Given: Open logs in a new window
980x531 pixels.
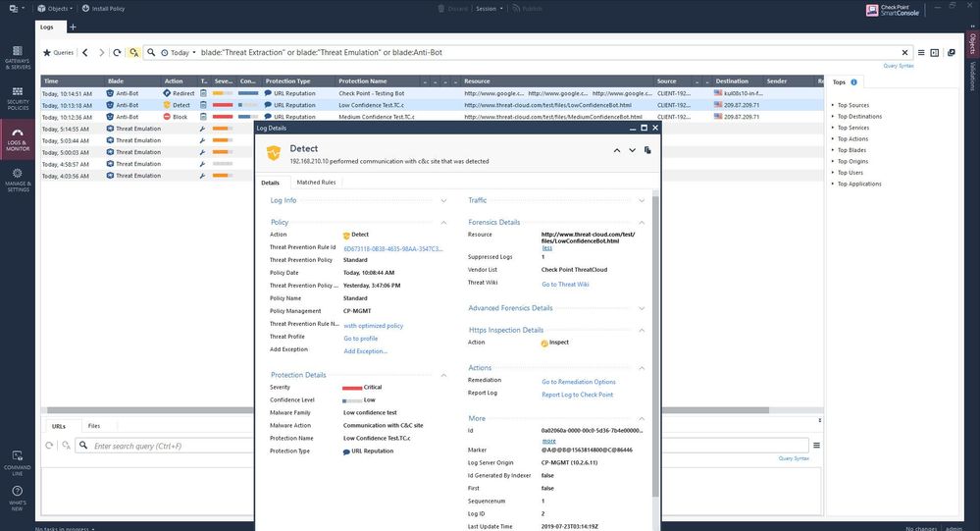Looking at the screenshot, I should point(952,53).
